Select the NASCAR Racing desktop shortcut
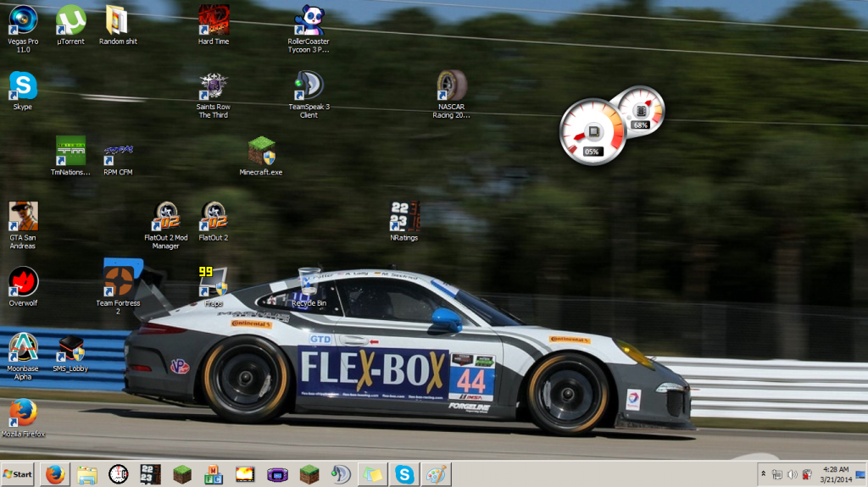868x487 pixels. coord(451,95)
